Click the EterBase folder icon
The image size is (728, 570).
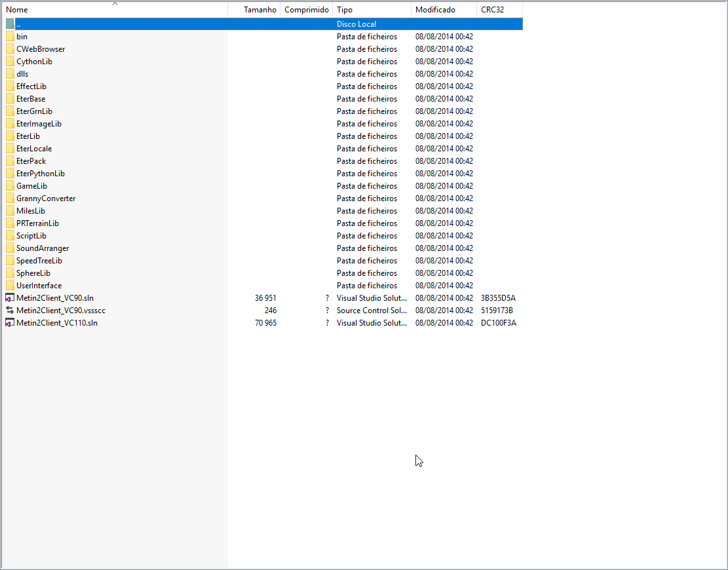pos(10,99)
